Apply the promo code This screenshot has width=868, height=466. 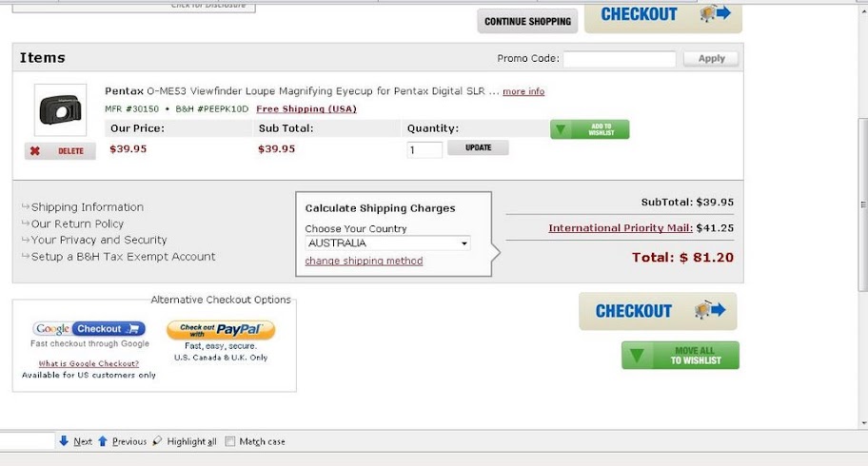711,59
